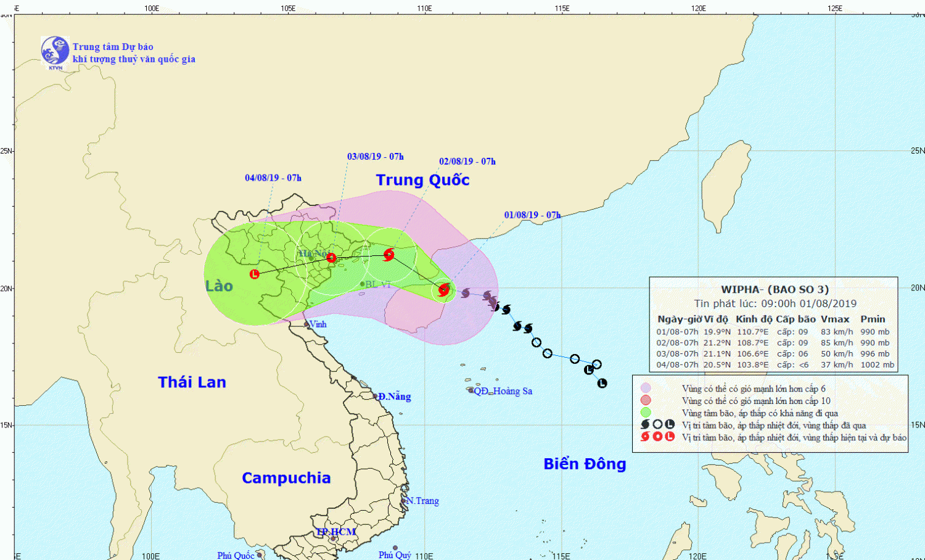Viewport: 925px width, 560px height.
Task: Click the 'Kinh độ' column header
Action: pos(754,319)
